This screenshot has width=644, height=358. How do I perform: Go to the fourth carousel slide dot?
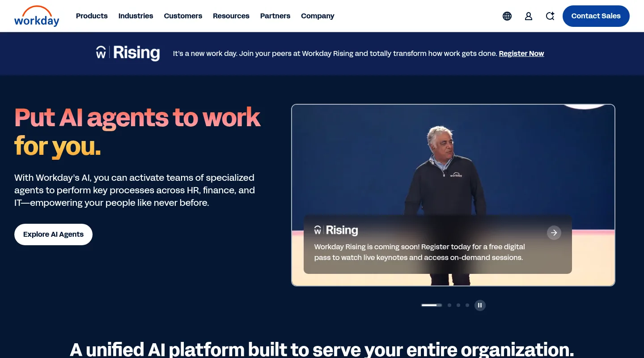click(467, 305)
